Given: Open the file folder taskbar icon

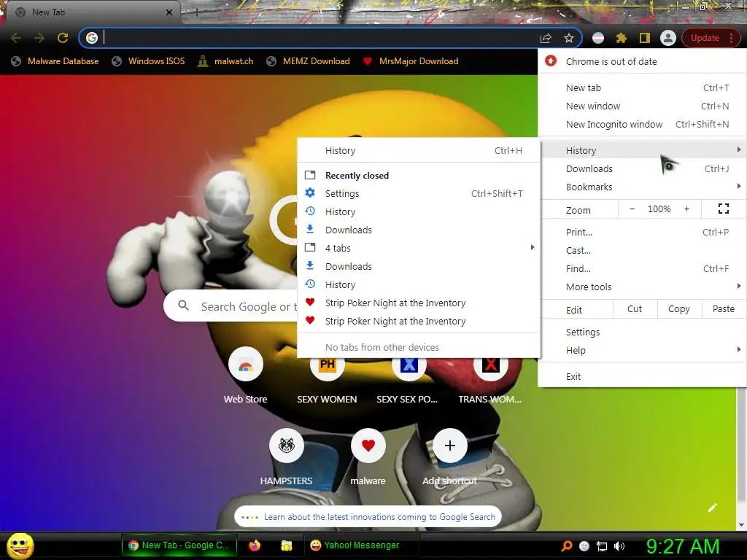Looking at the screenshot, I should click(x=286, y=545).
